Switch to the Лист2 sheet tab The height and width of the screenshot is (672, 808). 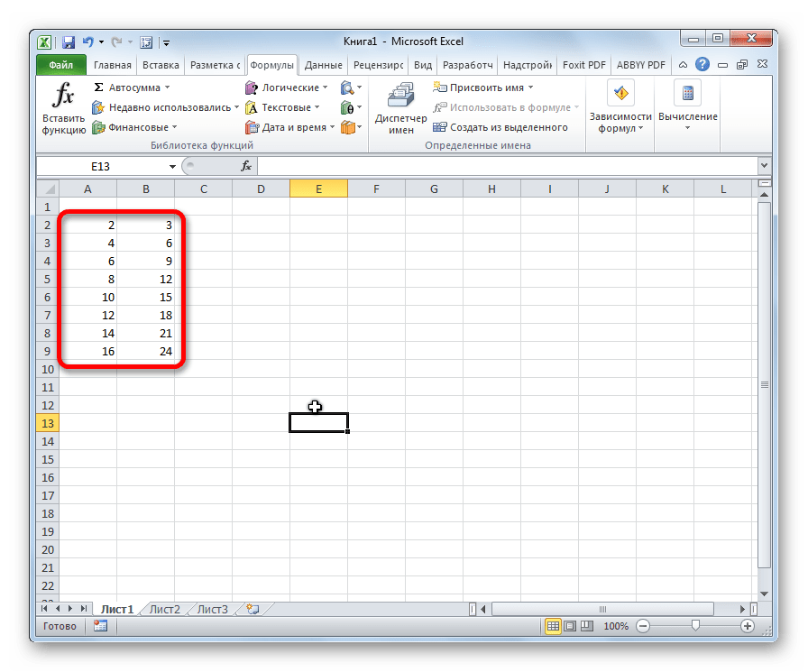tap(164, 609)
